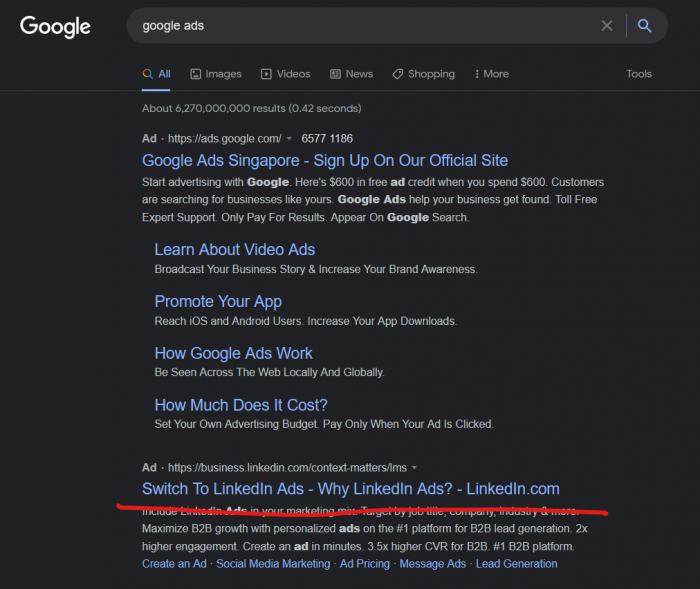
Task: Open Learn About Video Ads link
Action: point(235,250)
